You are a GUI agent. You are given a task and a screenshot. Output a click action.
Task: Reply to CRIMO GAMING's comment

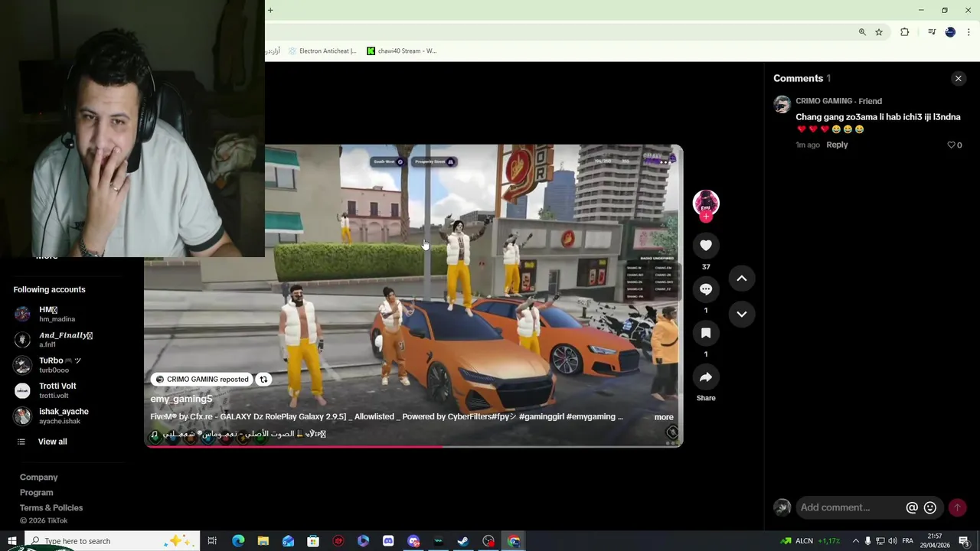coord(837,145)
